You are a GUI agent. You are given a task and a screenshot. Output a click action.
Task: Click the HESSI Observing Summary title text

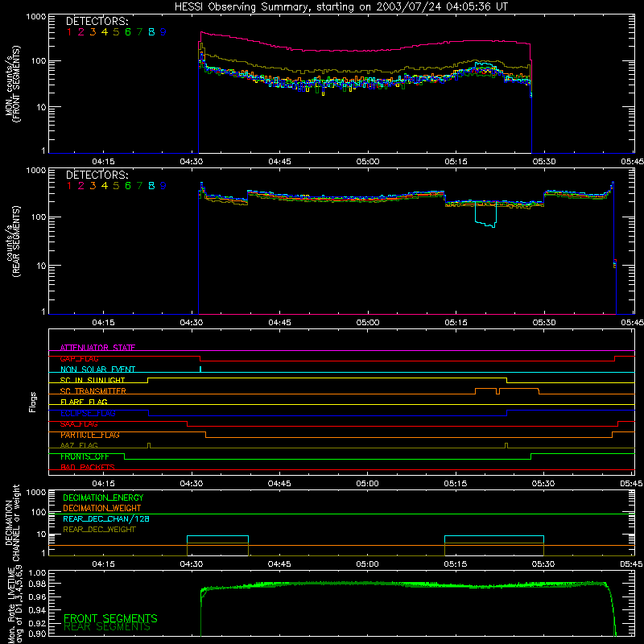coord(341,7)
